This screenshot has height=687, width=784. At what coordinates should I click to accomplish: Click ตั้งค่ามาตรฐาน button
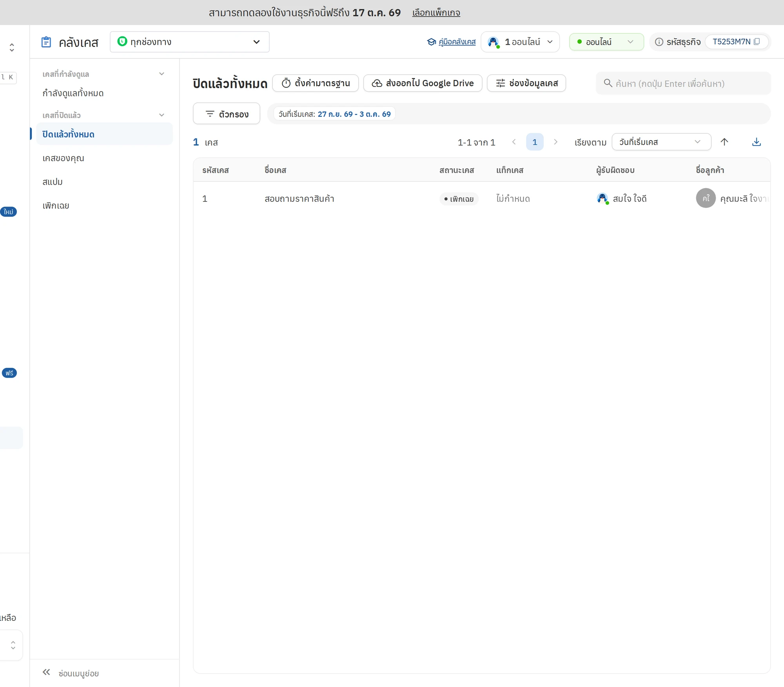tap(316, 83)
